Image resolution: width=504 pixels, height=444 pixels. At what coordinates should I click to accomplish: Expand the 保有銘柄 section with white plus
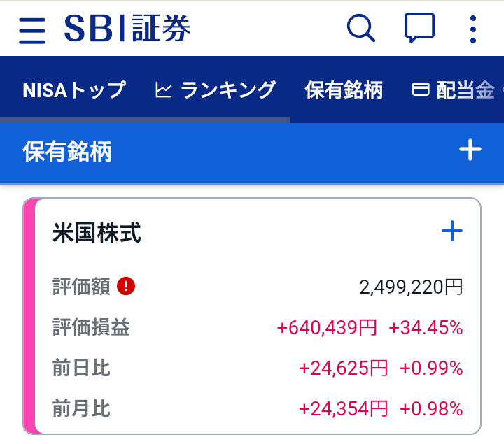[x=470, y=150]
